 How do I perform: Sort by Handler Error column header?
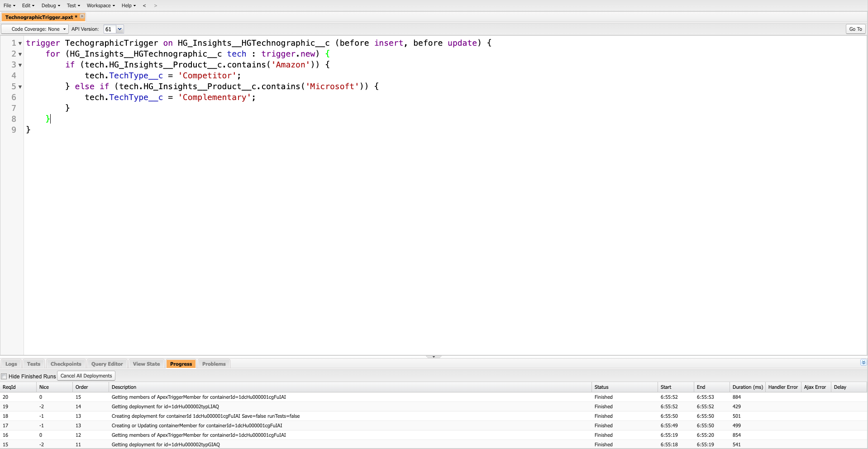[x=783, y=387]
